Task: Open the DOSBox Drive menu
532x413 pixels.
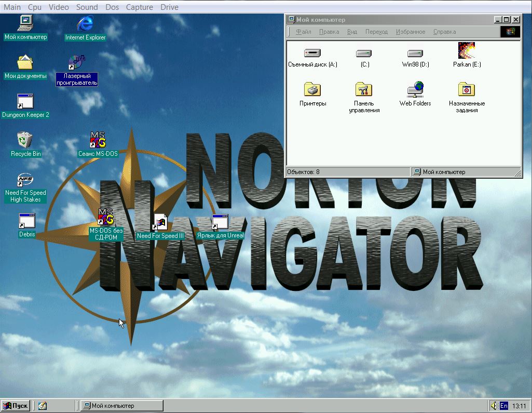Action: point(169,7)
